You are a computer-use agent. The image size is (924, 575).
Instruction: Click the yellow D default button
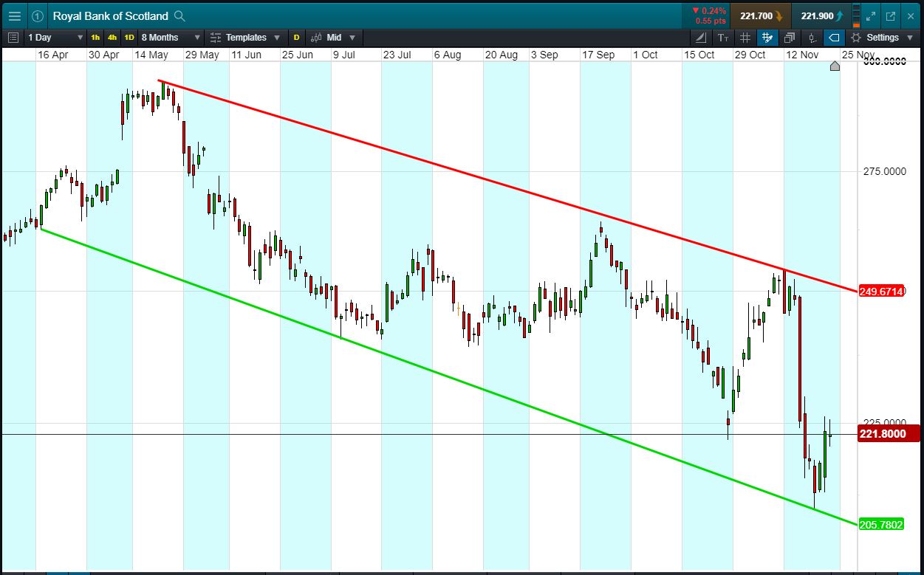click(297, 37)
